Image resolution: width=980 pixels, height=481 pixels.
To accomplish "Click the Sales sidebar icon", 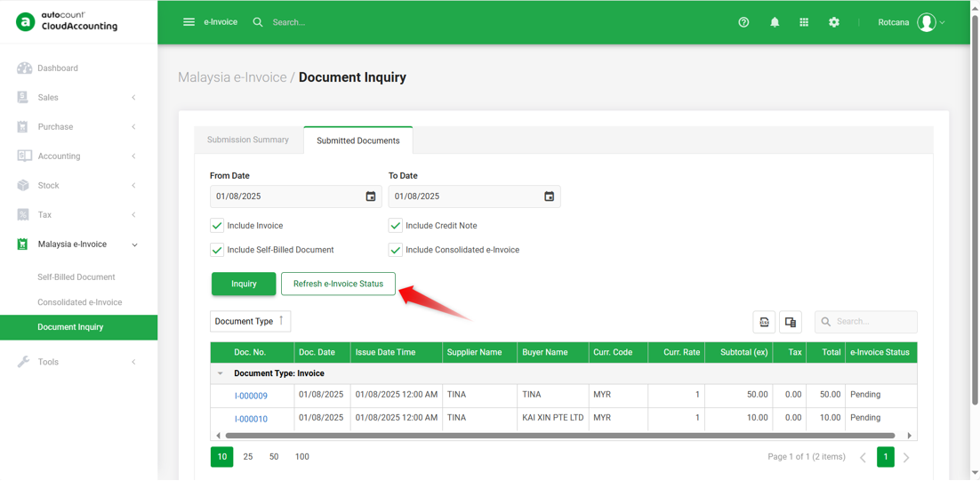I will point(23,98).
